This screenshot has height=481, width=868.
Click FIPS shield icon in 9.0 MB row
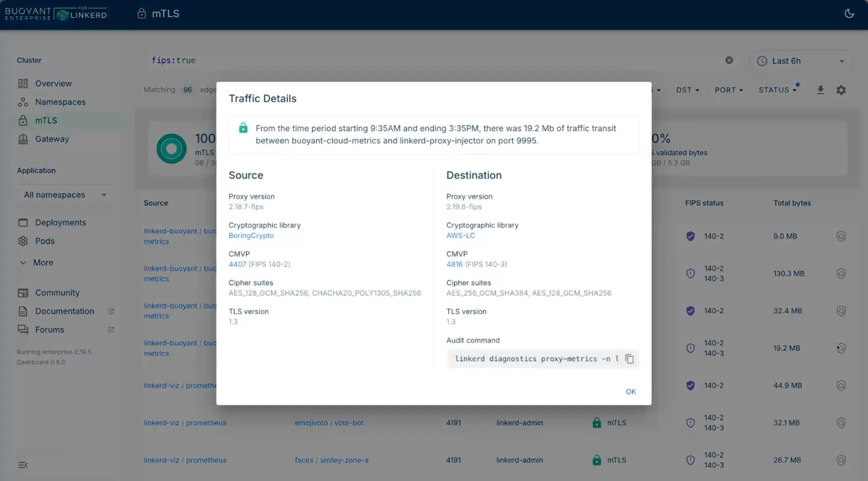(x=690, y=236)
